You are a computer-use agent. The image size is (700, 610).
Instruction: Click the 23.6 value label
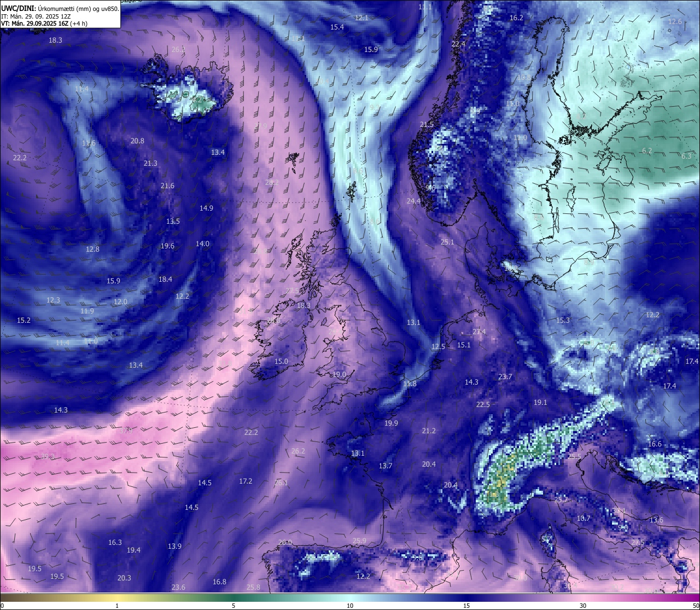point(178,587)
